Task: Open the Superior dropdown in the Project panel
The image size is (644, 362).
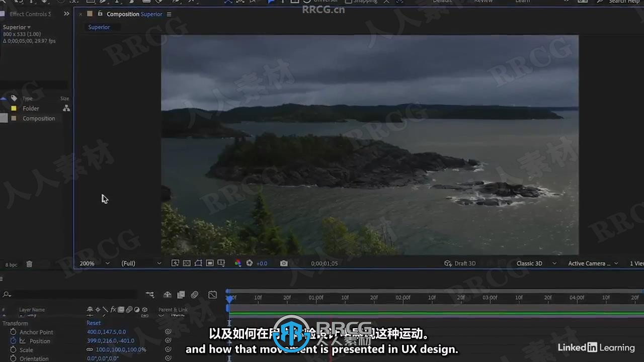Action: tap(17, 27)
